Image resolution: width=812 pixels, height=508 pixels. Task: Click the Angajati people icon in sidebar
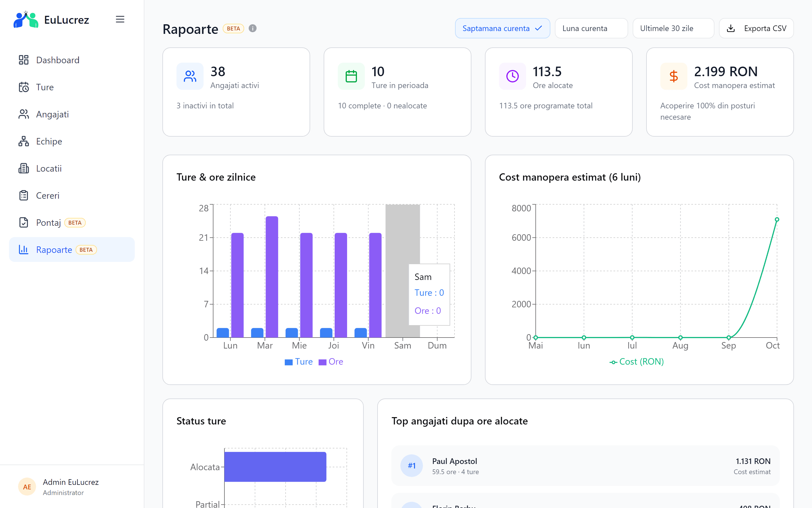coord(23,114)
